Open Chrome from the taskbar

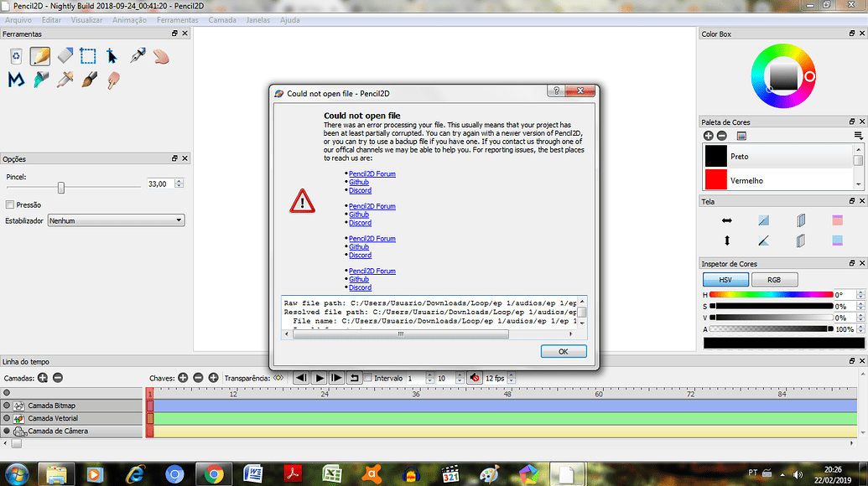pos(214,474)
